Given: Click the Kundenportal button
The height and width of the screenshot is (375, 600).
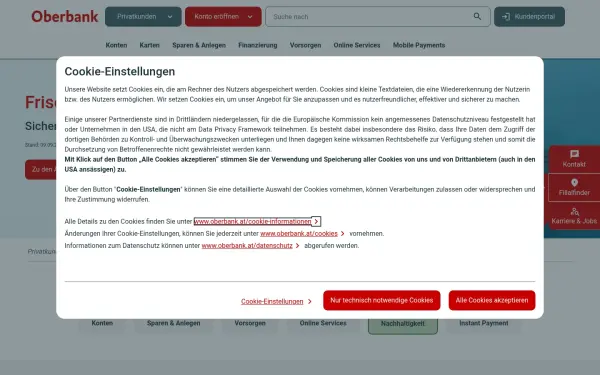Looking at the screenshot, I should point(529,16).
